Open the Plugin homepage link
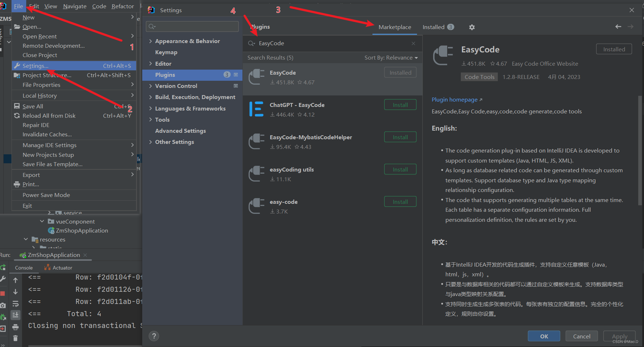The width and height of the screenshot is (644, 347). click(457, 100)
